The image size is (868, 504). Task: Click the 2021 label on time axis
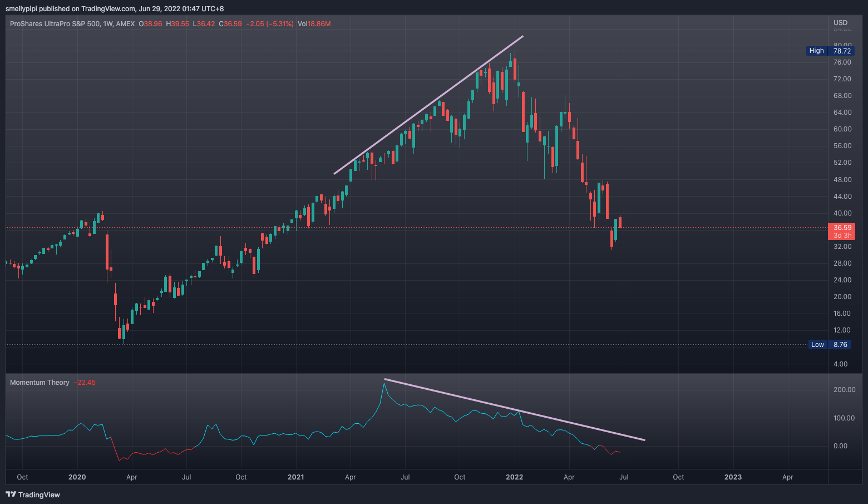(295, 477)
